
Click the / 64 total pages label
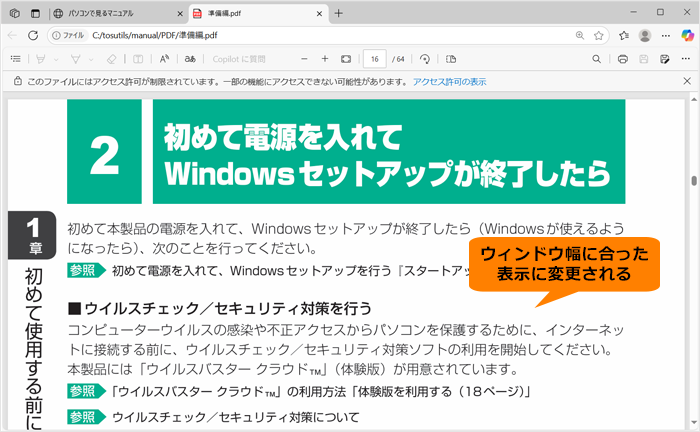click(398, 59)
